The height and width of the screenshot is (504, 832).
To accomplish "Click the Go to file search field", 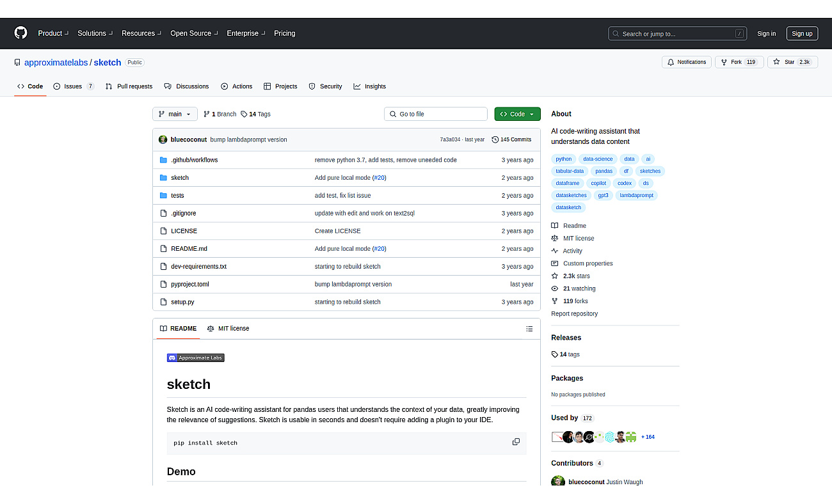I will (436, 114).
